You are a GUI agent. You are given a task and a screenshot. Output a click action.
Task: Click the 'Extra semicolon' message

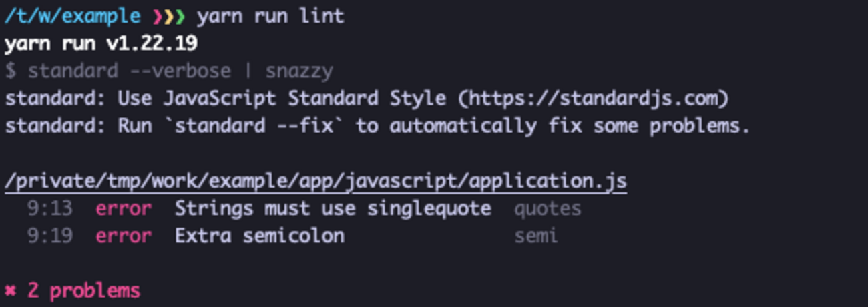point(259,236)
